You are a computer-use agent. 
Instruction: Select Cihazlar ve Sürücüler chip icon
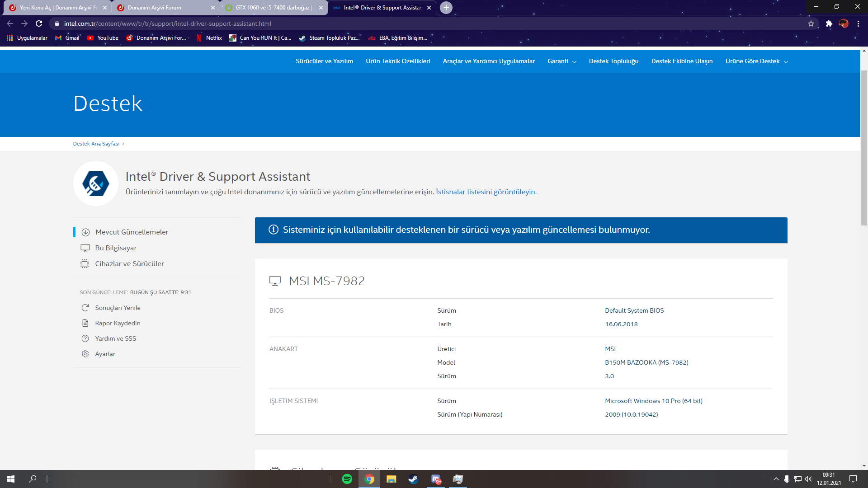(85, 264)
